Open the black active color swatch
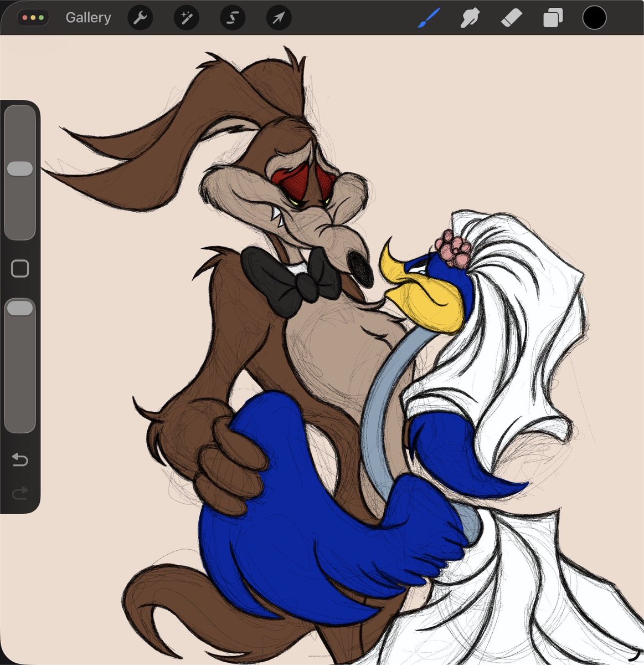This screenshot has width=644, height=665. pos(594,18)
